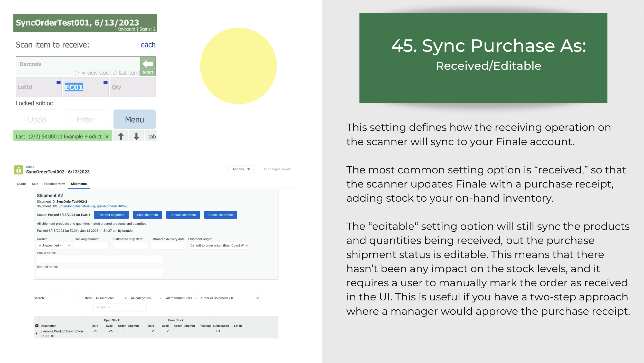Click the 'Keyboard | Scans: 2' indicator

[136, 29]
